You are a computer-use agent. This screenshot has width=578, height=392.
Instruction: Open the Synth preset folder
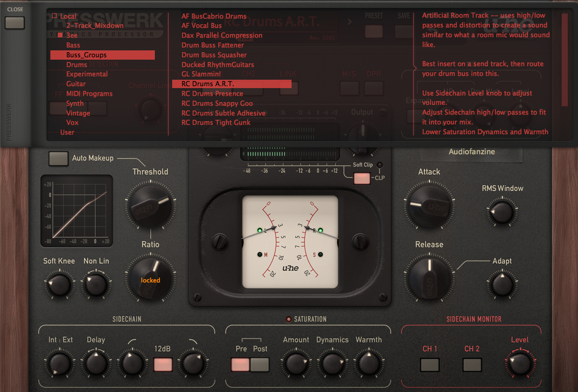(75, 103)
